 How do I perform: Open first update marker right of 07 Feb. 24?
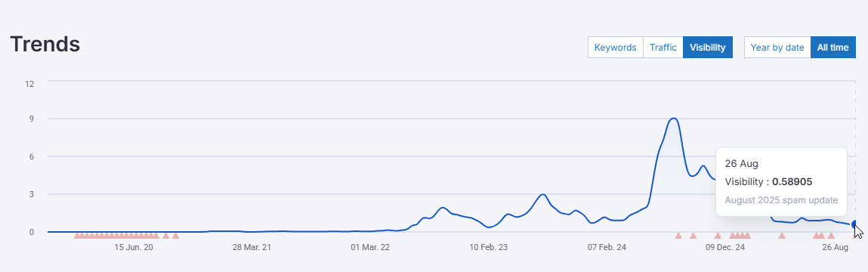click(x=678, y=236)
